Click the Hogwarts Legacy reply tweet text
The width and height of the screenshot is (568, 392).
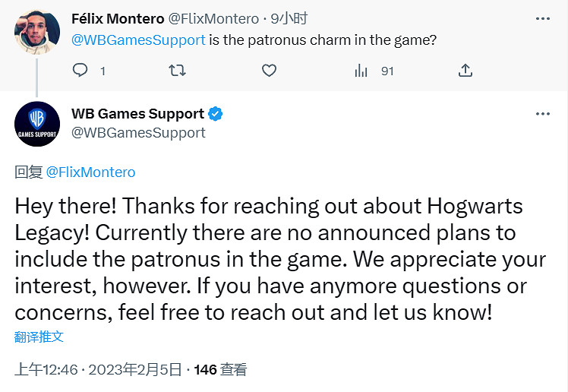[x=279, y=258]
